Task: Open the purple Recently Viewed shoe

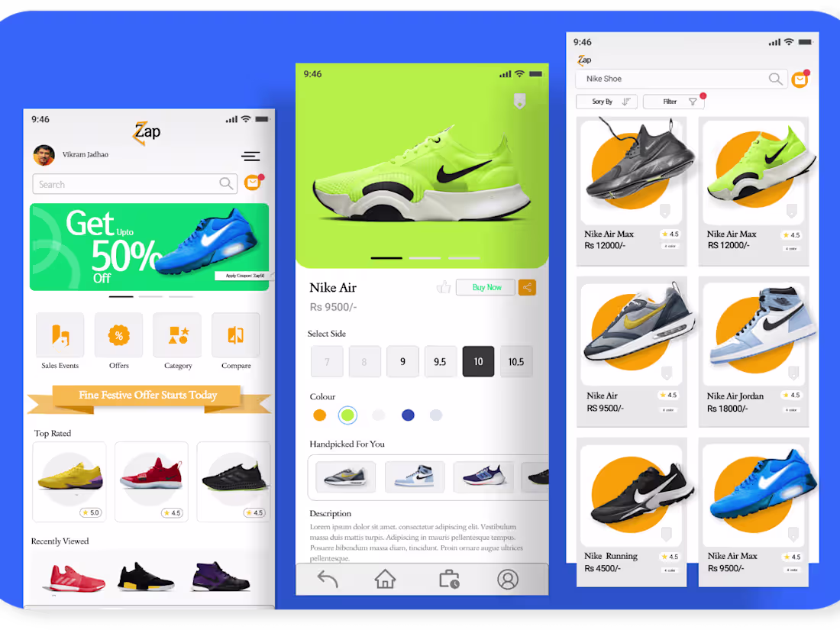Action: pyautogui.click(x=220, y=577)
